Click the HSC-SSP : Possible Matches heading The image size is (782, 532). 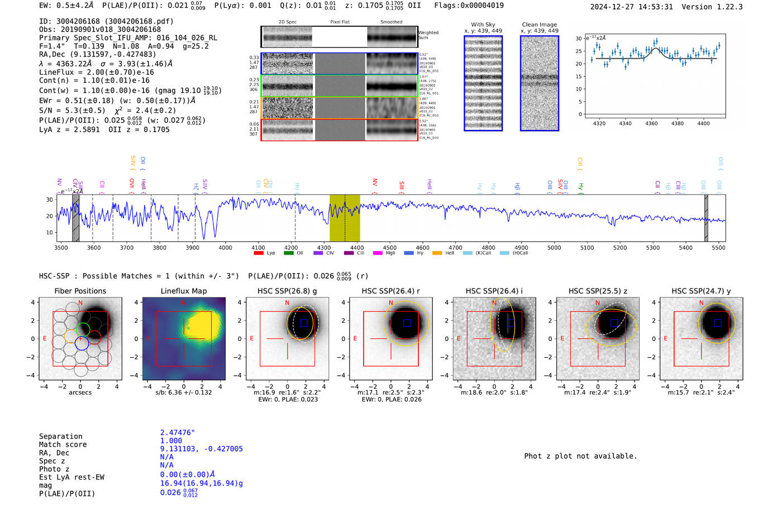139,276
